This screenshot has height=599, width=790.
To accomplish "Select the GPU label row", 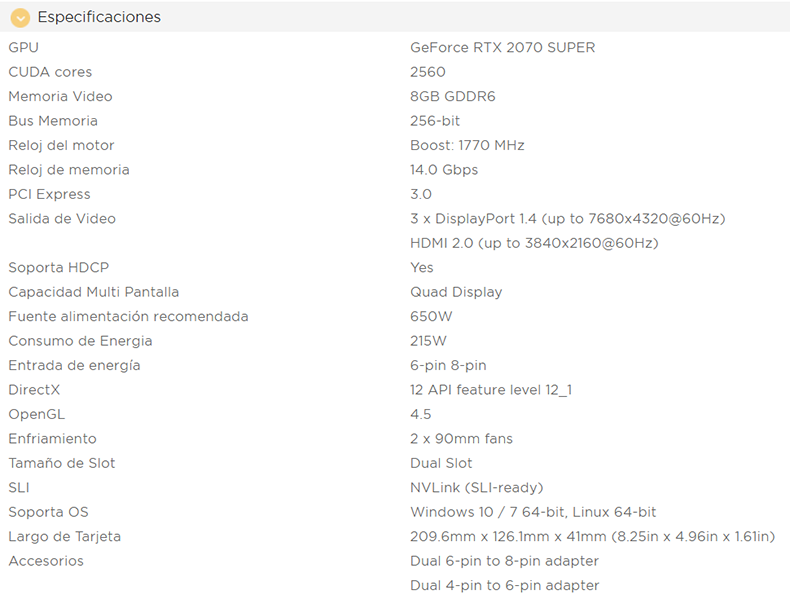I will (x=24, y=47).
